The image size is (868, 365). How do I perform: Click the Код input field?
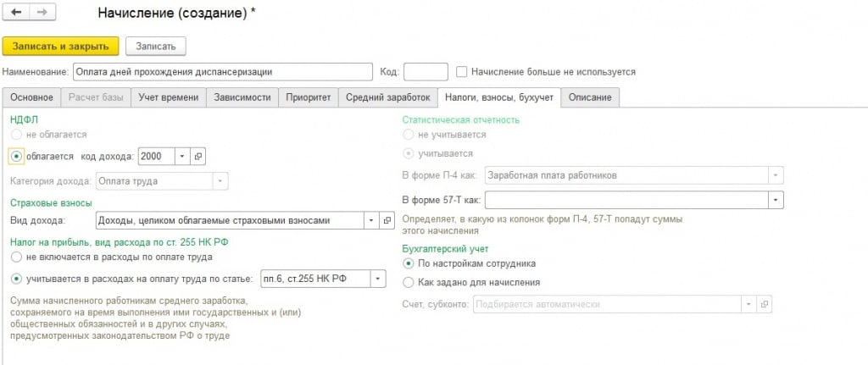click(426, 72)
